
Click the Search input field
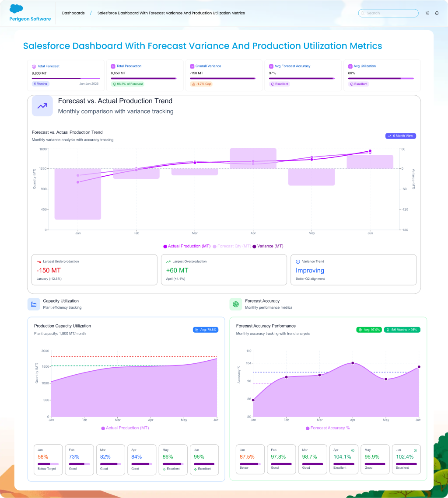(388, 13)
